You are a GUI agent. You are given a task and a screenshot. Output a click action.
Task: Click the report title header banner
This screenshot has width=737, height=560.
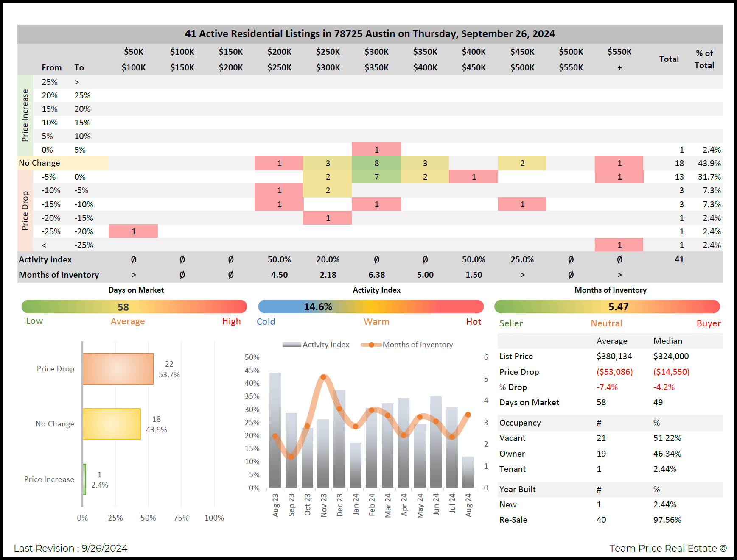click(370, 34)
